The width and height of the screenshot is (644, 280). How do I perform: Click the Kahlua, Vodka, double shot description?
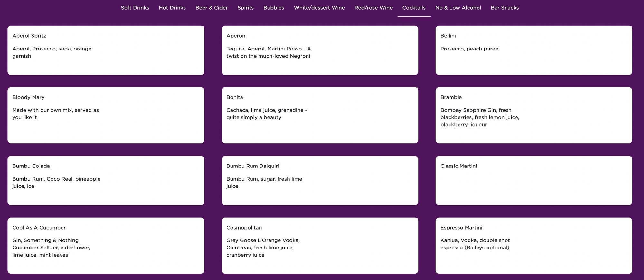(475, 244)
